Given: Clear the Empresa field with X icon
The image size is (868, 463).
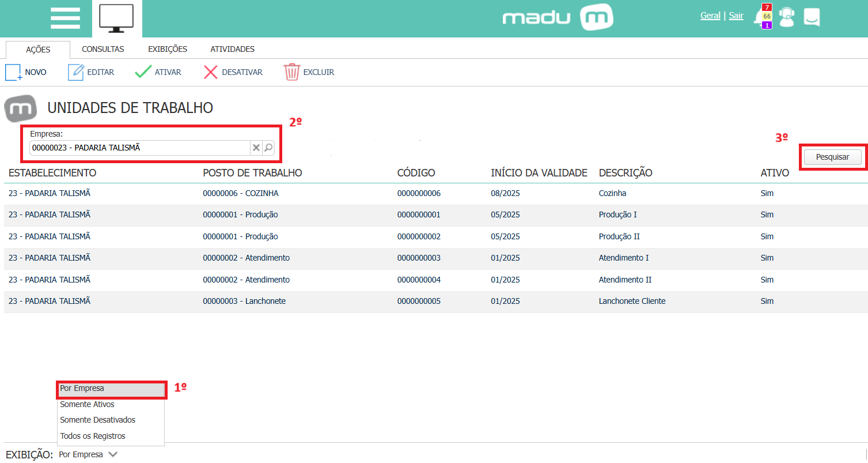Looking at the screenshot, I should (x=256, y=148).
